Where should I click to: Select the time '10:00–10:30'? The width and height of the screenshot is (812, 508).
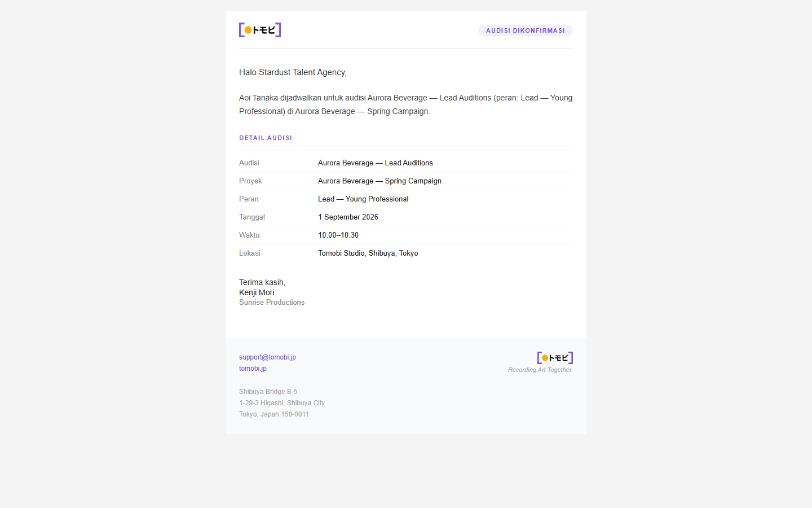coord(338,235)
